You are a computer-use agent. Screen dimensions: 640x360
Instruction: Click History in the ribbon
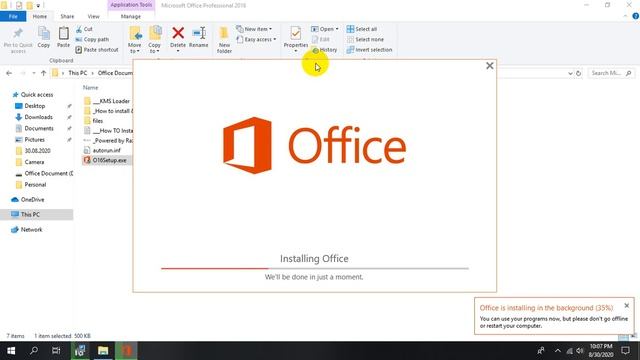click(324, 50)
